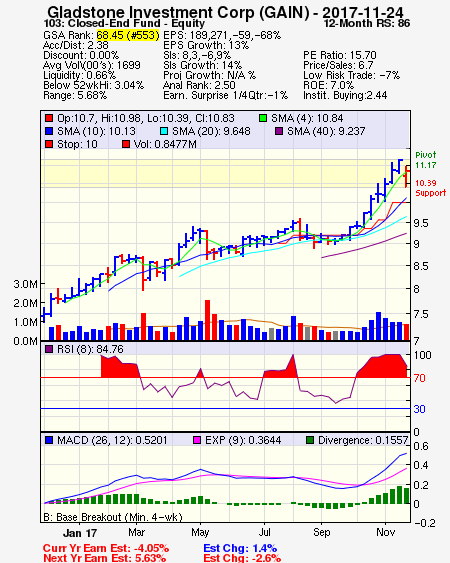Click the blue 'Est Chg: 1.4%' text
The image size is (450, 563).
click(x=240, y=548)
